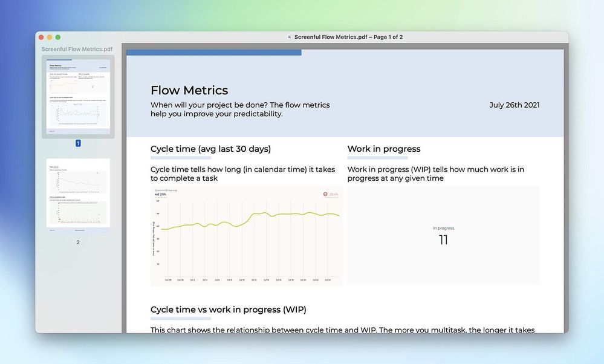Click the page number label '2'

click(78, 242)
